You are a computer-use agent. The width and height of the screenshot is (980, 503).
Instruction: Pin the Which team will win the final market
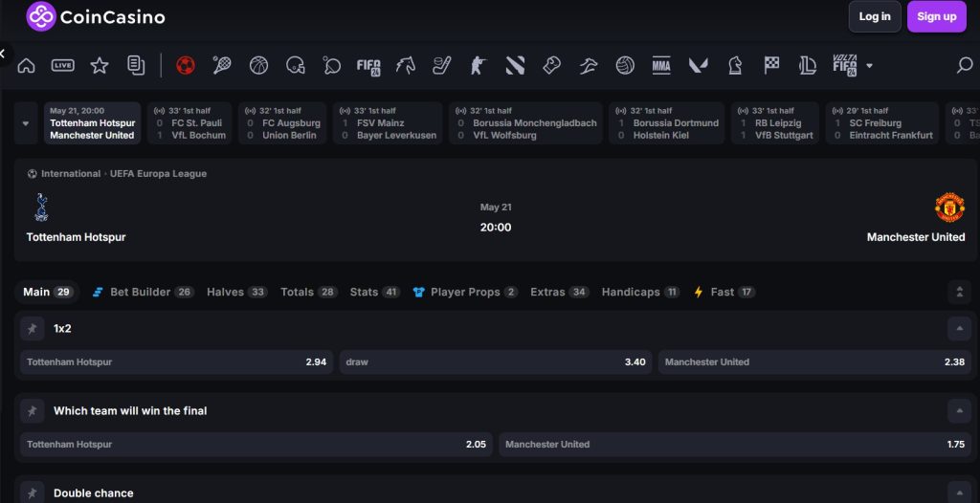click(x=32, y=411)
